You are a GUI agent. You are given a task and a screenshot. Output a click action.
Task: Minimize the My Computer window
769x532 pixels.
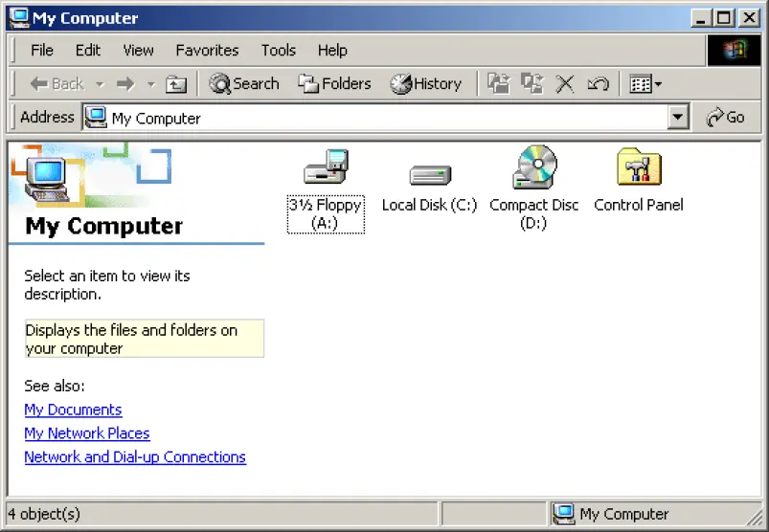(701, 18)
